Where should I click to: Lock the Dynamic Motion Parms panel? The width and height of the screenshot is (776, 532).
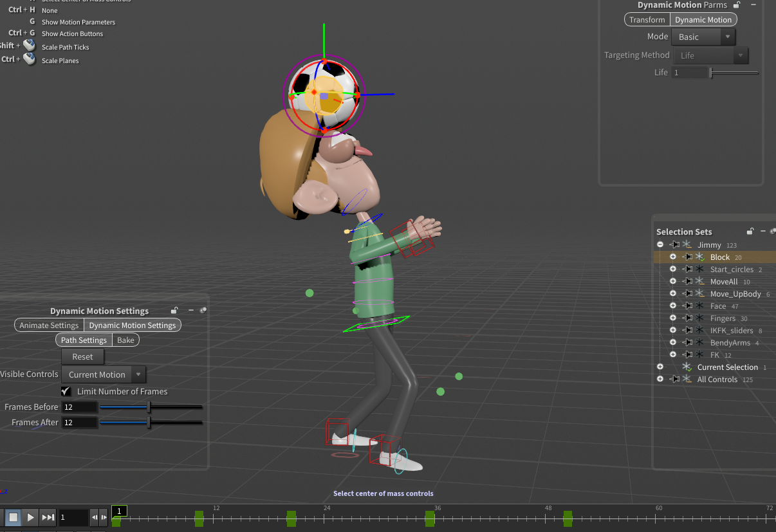click(x=737, y=5)
